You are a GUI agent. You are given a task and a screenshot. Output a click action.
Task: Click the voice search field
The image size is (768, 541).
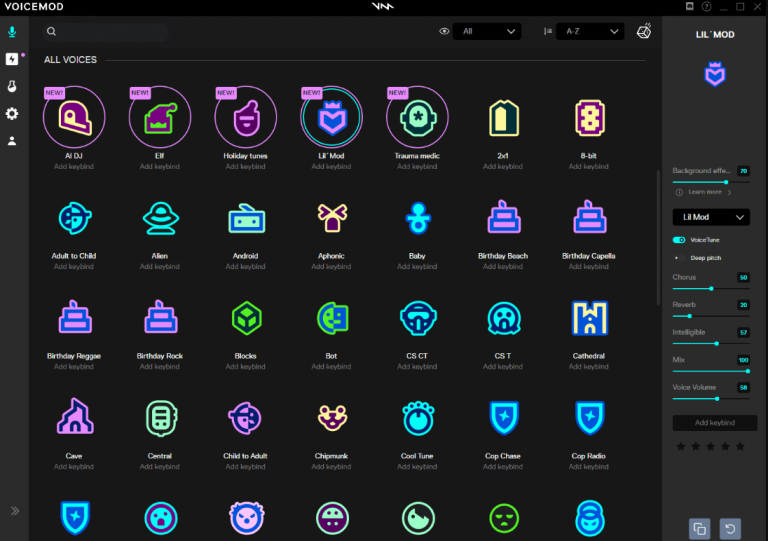pos(105,32)
